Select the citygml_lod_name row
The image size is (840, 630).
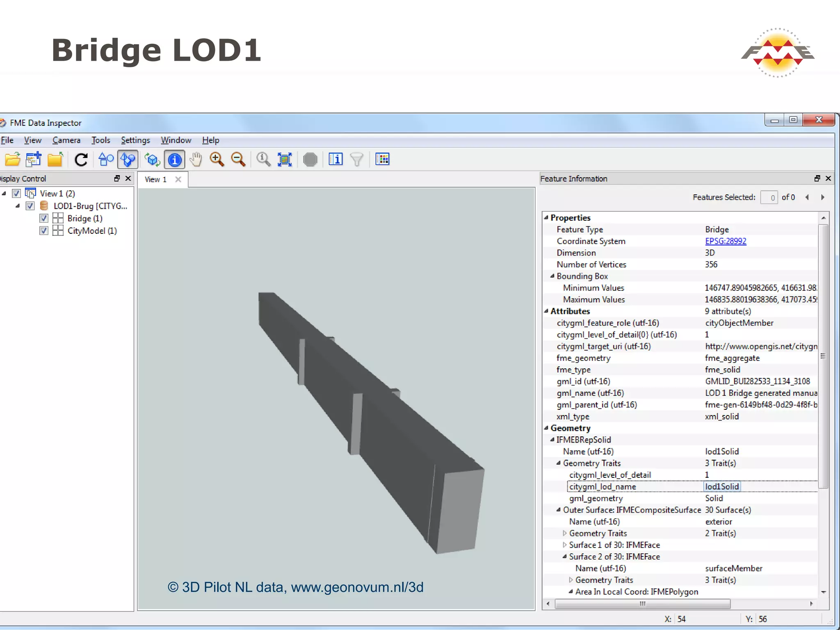coord(680,486)
